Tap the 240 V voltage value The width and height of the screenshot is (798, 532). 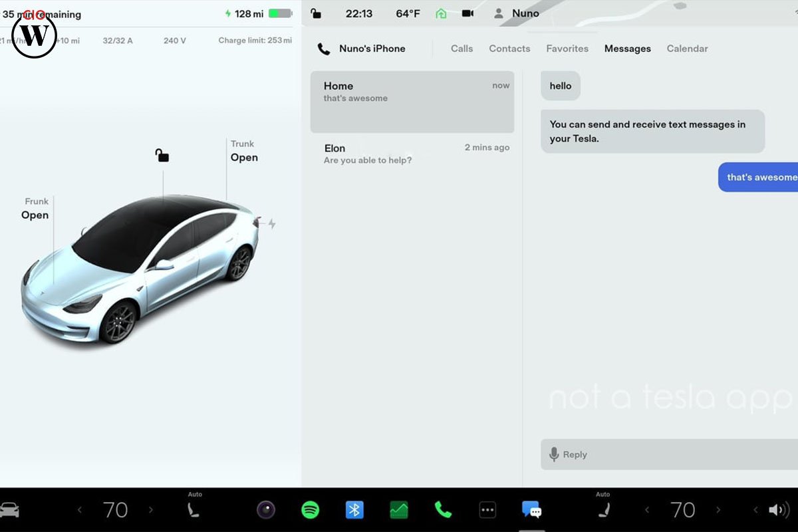tap(175, 41)
